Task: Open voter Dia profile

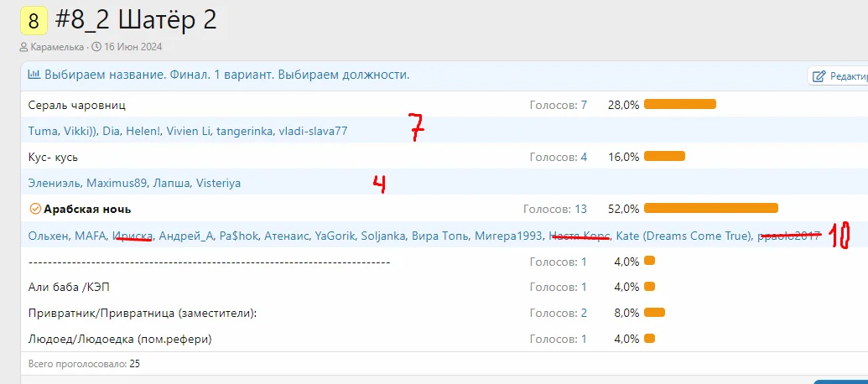Action: pos(110,131)
